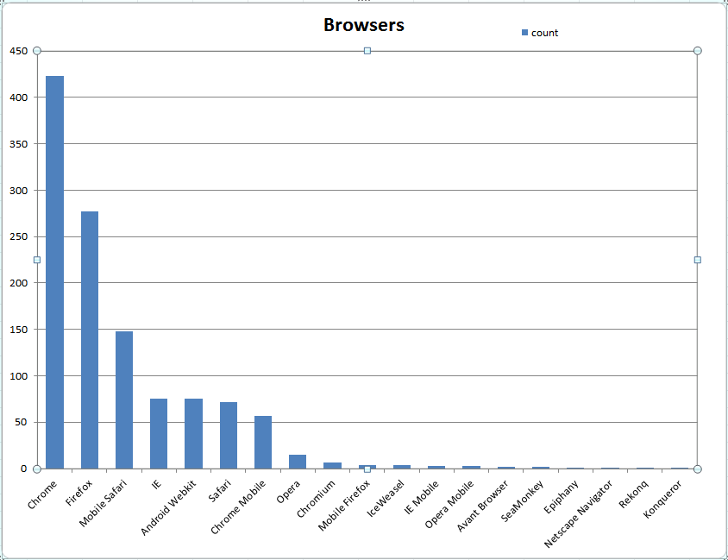Click the Chromium bar
The width and height of the screenshot is (728, 560).
[x=332, y=466]
